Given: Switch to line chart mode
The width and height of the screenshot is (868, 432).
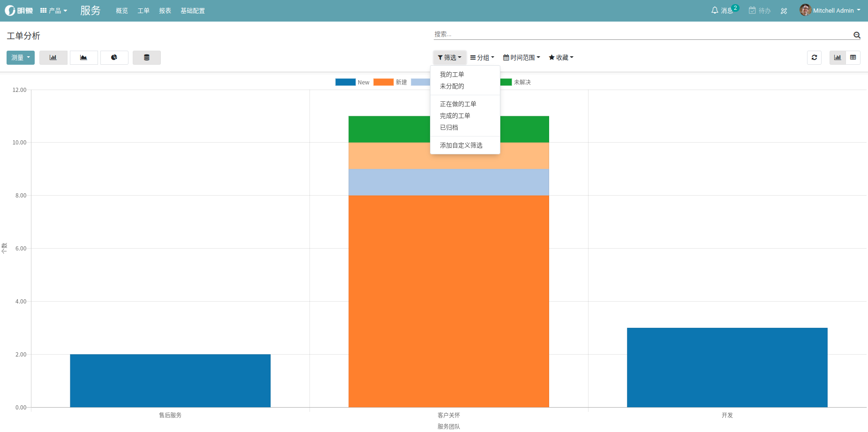Looking at the screenshot, I should pyautogui.click(x=83, y=58).
